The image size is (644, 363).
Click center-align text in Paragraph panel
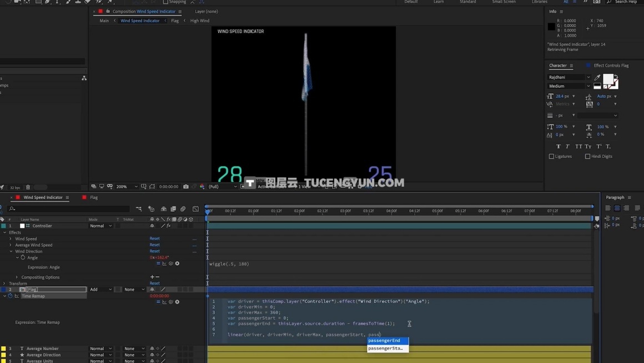coord(617,208)
